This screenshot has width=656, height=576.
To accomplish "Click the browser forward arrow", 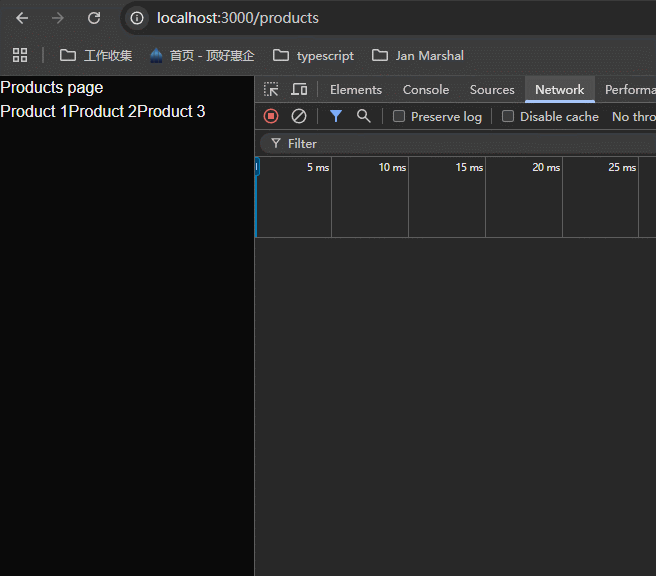I will click(x=58, y=18).
